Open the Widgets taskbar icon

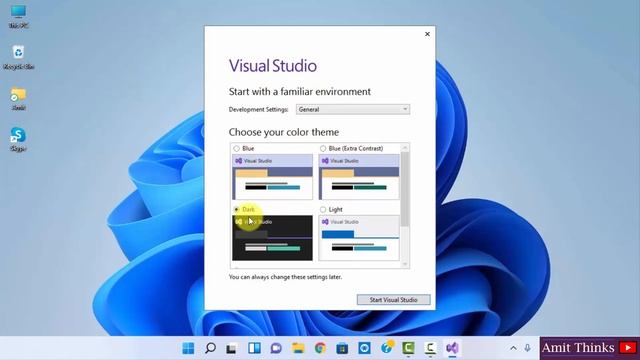(254, 348)
